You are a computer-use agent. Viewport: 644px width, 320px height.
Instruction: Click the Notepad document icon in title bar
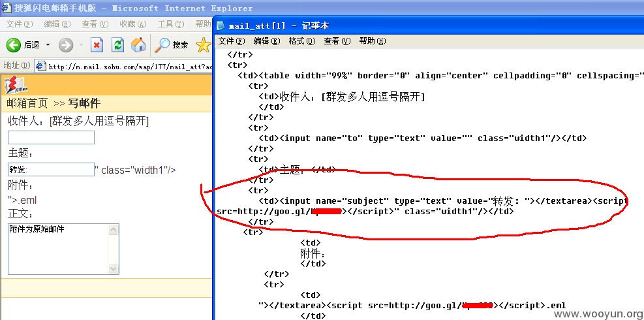[221, 25]
